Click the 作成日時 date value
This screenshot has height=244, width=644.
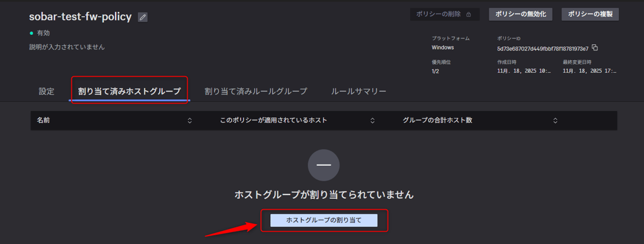pyautogui.click(x=524, y=71)
